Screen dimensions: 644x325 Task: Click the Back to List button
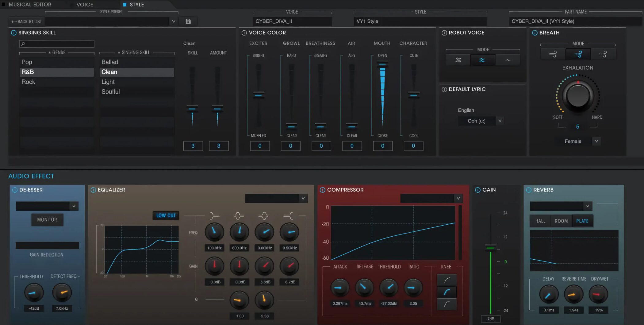[27, 21]
